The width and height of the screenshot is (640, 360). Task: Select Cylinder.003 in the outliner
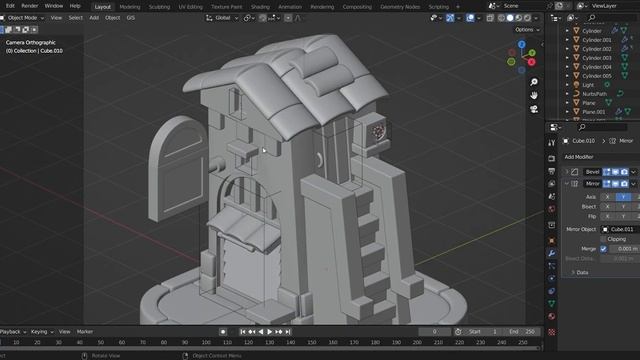point(596,58)
